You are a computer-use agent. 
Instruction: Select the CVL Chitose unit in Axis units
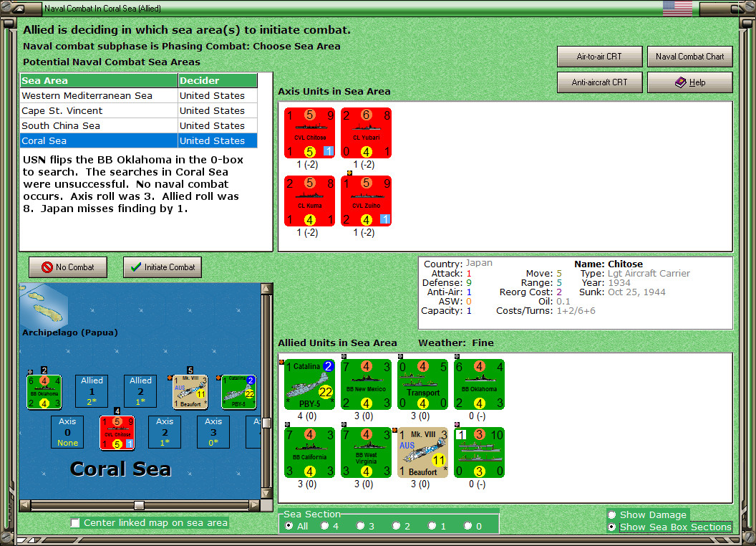[309, 133]
